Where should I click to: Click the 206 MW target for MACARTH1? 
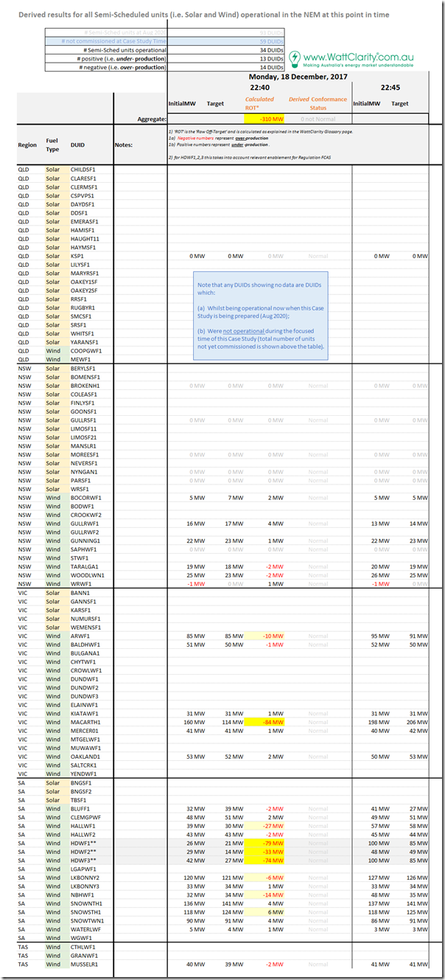(416, 722)
